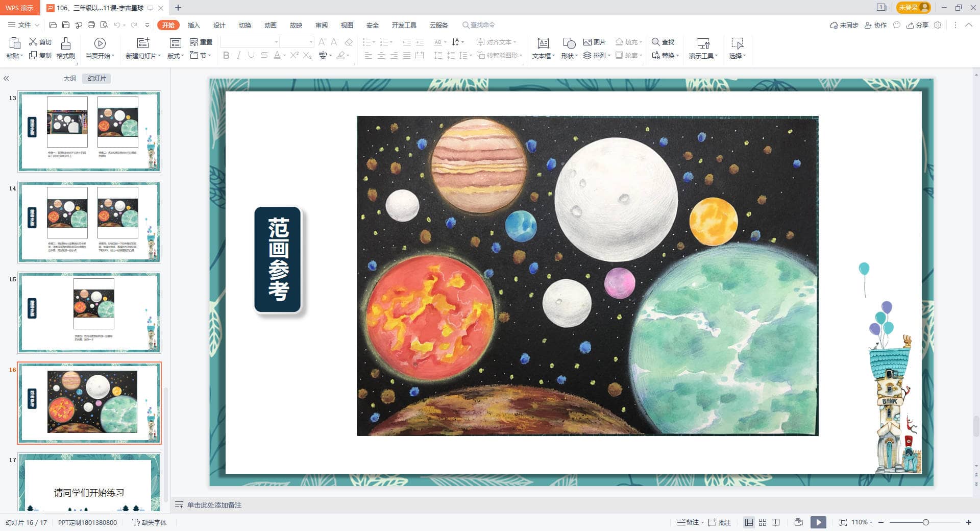The image size is (980, 531).
Task: Click the zoom in plus button
Action: click(x=969, y=522)
